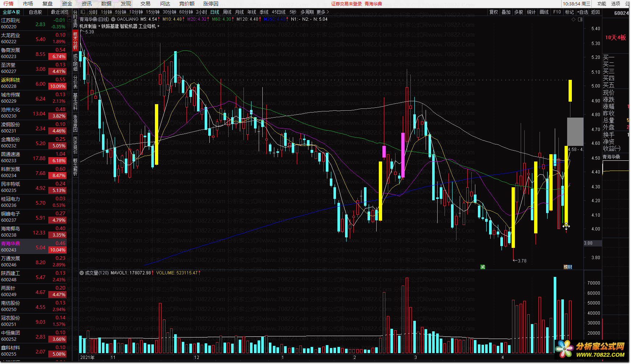Click the 多股 button

[x=519, y=12]
